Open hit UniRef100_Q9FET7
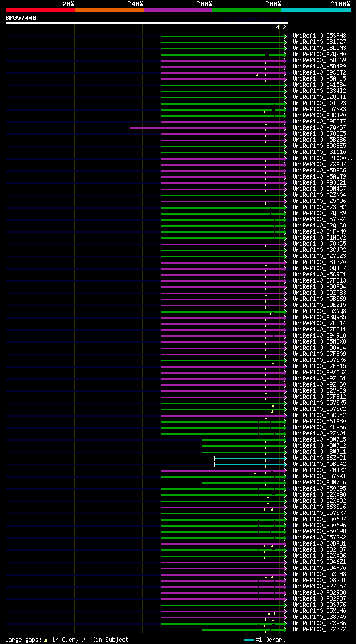Viewport: 356px width, 644px height. click(319, 122)
